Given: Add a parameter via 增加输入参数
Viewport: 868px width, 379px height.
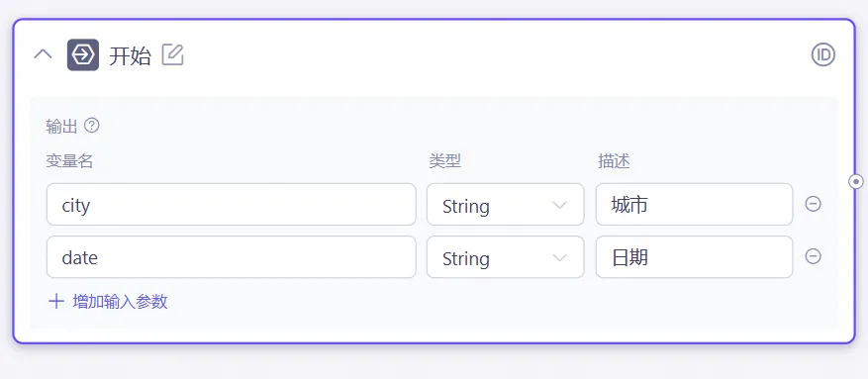Looking at the screenshot, I should [109, 302].
